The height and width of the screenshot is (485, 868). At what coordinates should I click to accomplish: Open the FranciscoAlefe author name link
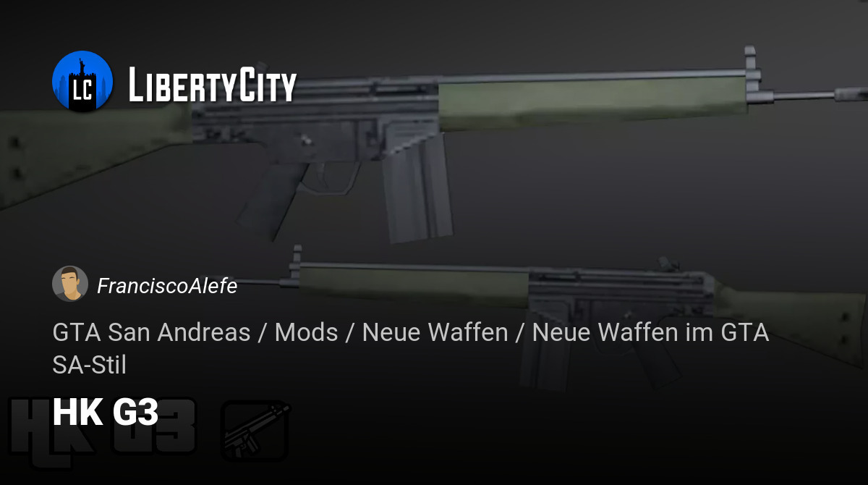tap(167, 286)
